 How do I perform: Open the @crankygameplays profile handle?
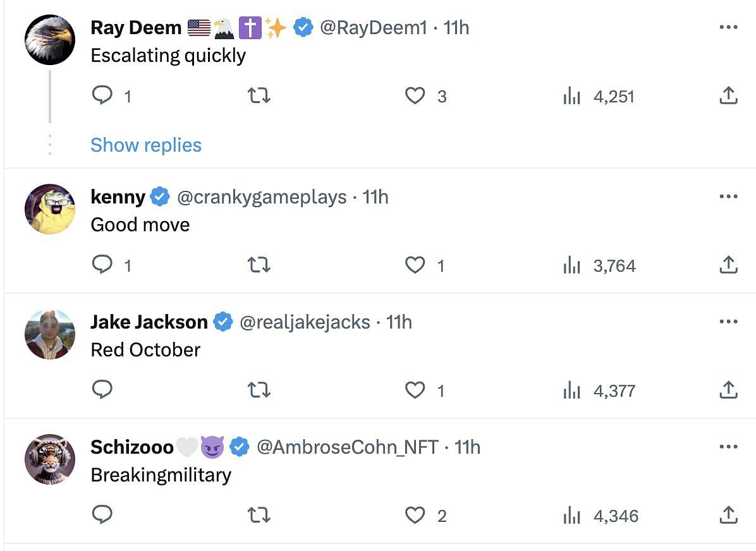pos(262,197)
